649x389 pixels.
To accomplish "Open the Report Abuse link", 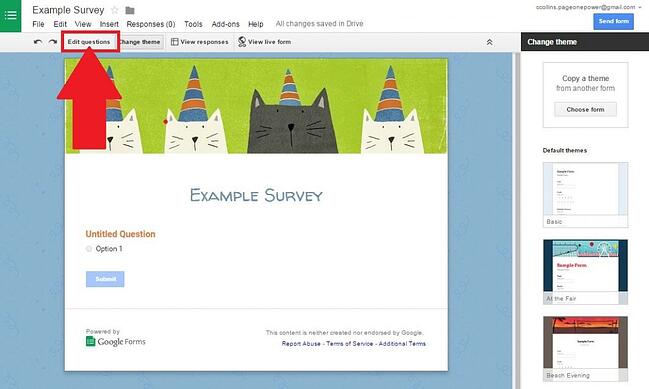I will pyautogui.click(x=301, y=343).
